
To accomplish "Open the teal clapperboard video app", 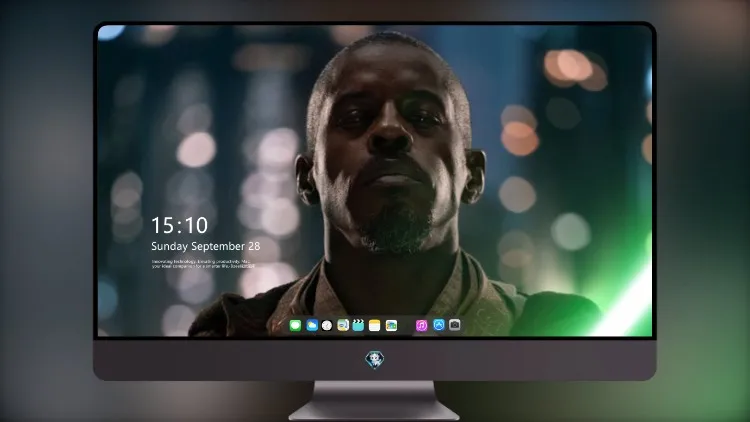I will pyautogui.click(x=358, y=325).
